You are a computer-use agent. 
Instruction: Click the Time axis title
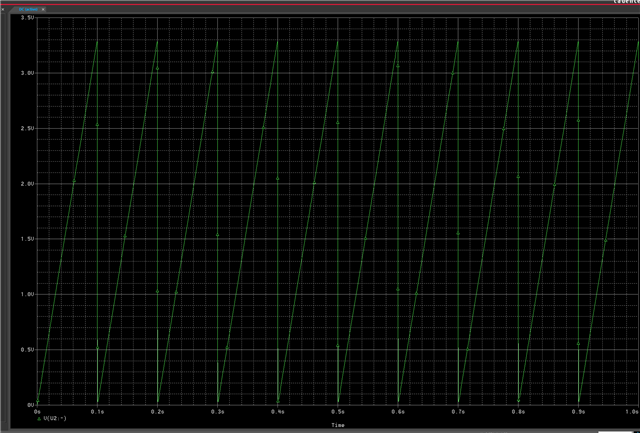338,425
